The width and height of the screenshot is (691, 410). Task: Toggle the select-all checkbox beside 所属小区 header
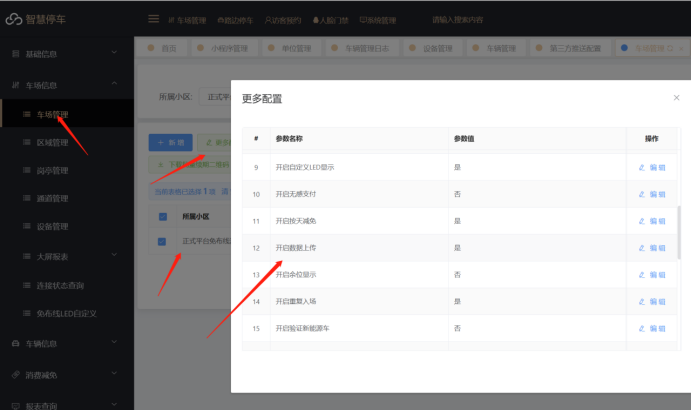[163, 216]
